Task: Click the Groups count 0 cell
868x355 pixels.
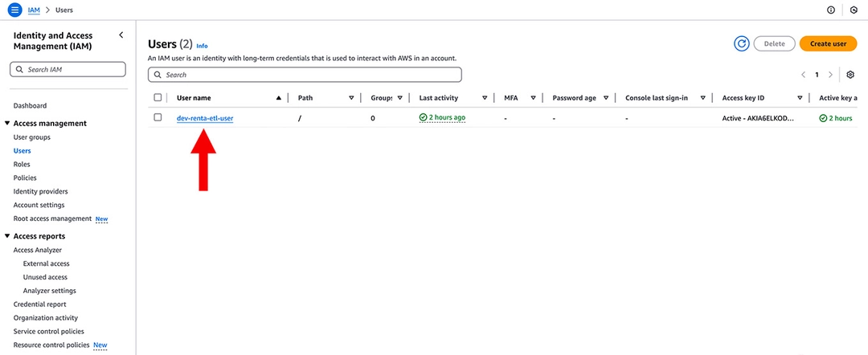Action: (373, 118)
